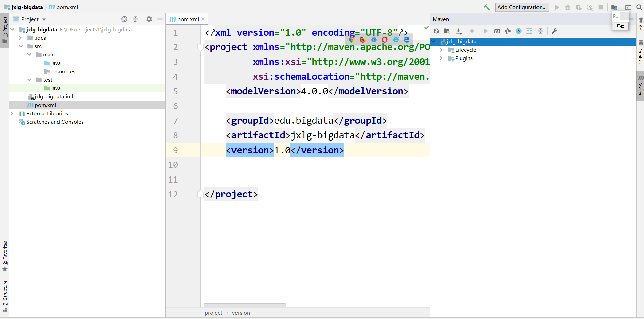Hide the Project panel minus icon
This screenshot has height=319, width=644.
click(160, 19)
